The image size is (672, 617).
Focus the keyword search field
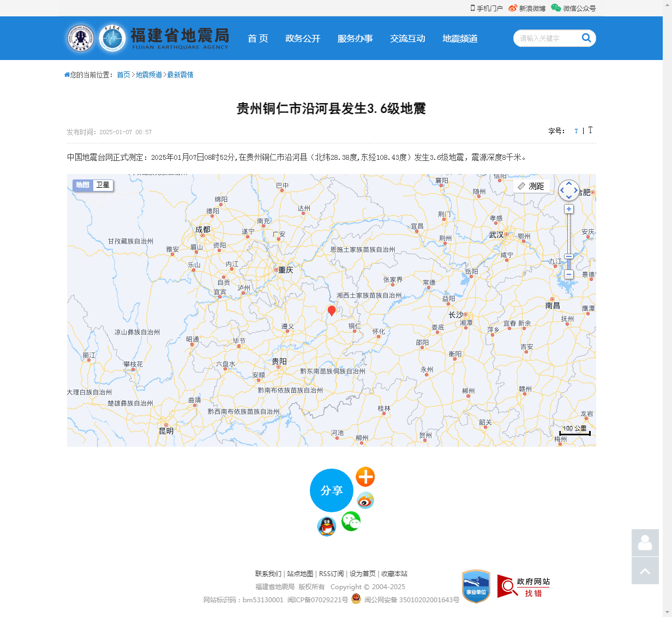(x=548, y=38)
